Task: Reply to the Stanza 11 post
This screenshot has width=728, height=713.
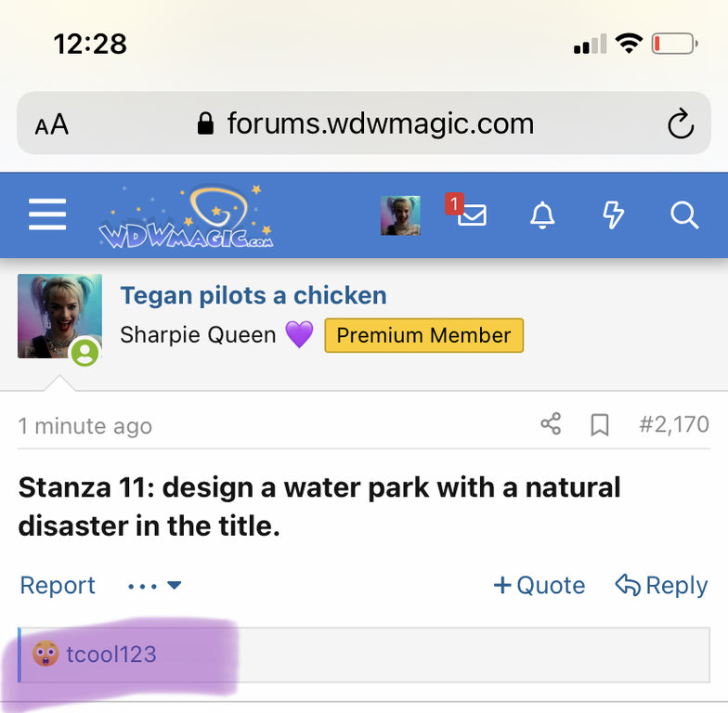Action: [x=661, y=586]
